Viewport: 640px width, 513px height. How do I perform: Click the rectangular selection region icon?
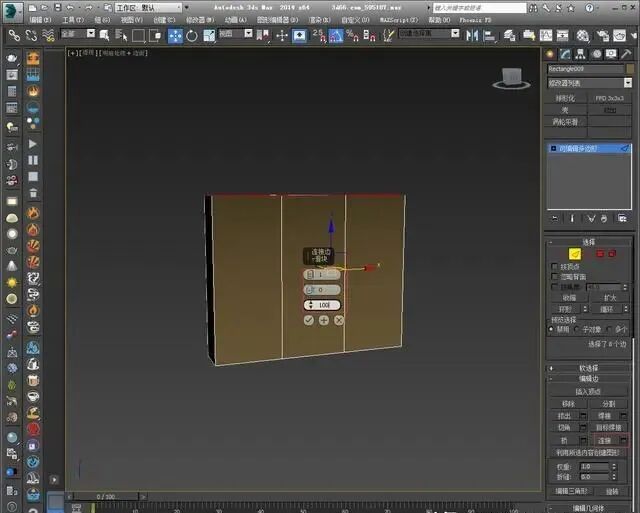tap(138, 36)
